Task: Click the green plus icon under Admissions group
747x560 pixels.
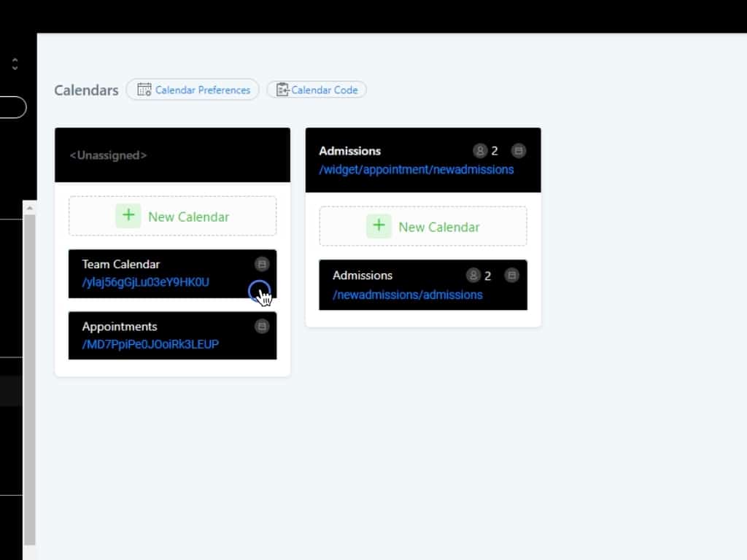Action: pyautogui.click(x=379, y=226)
